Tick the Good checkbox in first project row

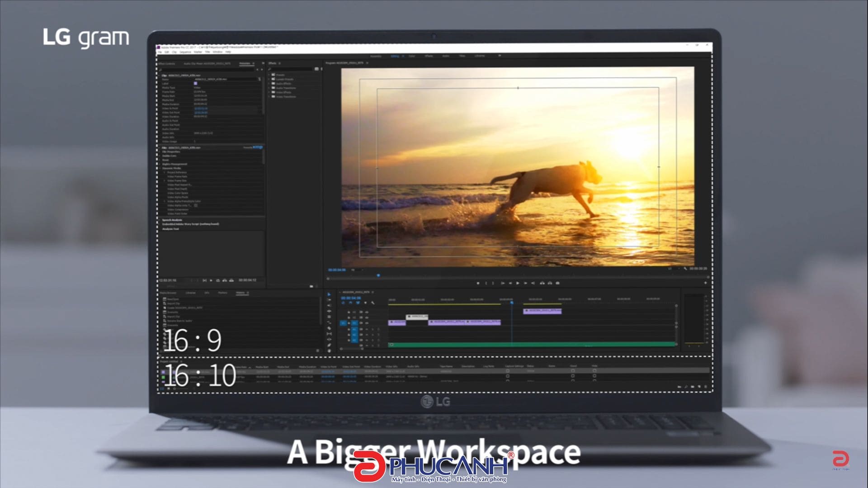click(573, 371)
